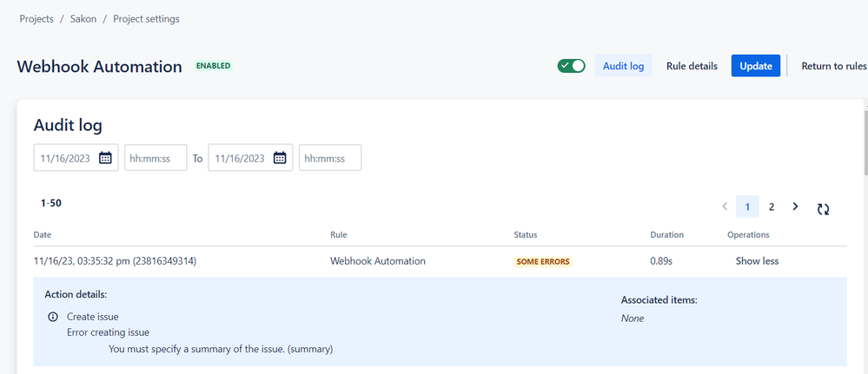Select page 1 of the audit log
The width and height of the screenshot is (868, 374).
pos(747,207)
